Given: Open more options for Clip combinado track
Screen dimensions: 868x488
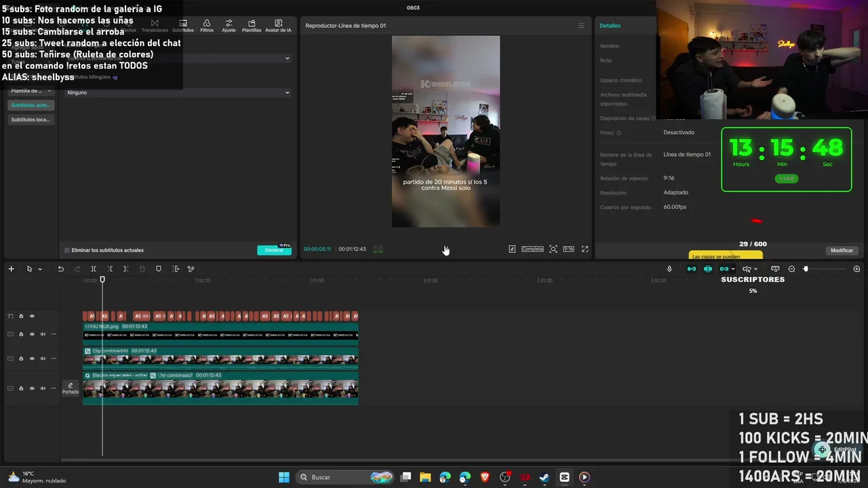Looking at the screenshot, I should click(x=54, y=359).
